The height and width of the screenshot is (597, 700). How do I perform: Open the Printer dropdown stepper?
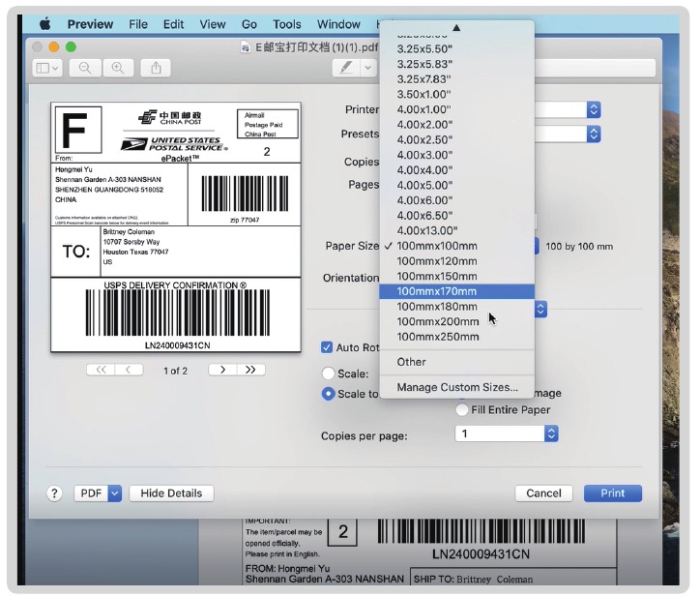click(594, 109)
